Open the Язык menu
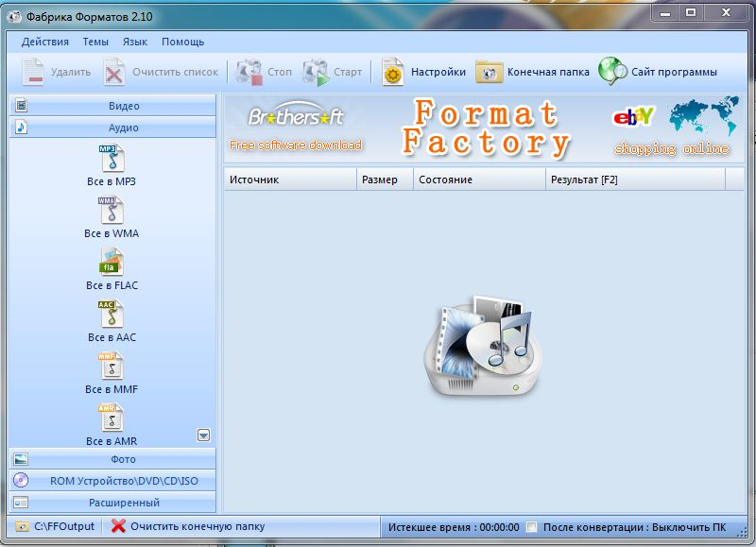 (135, 42)
